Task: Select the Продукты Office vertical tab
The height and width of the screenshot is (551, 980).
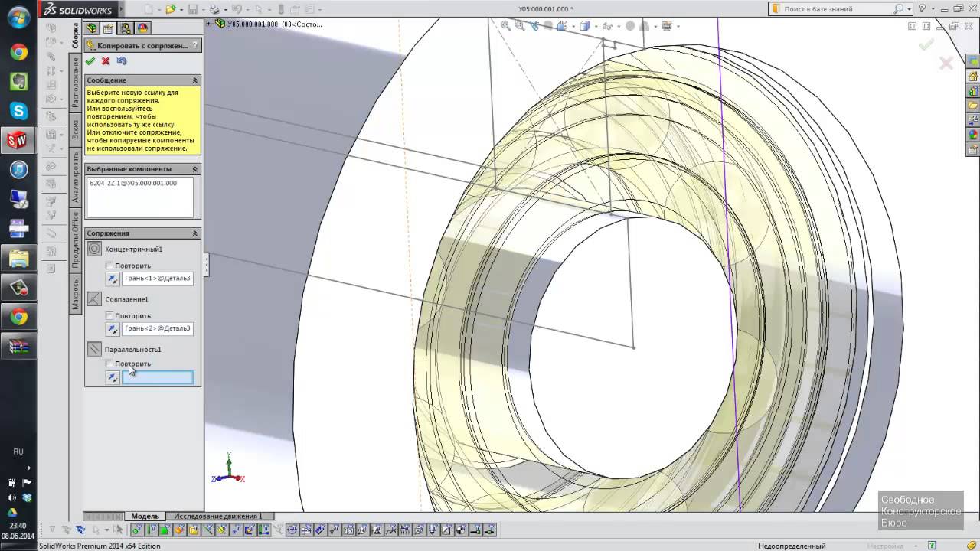Action: coord(75,239)
